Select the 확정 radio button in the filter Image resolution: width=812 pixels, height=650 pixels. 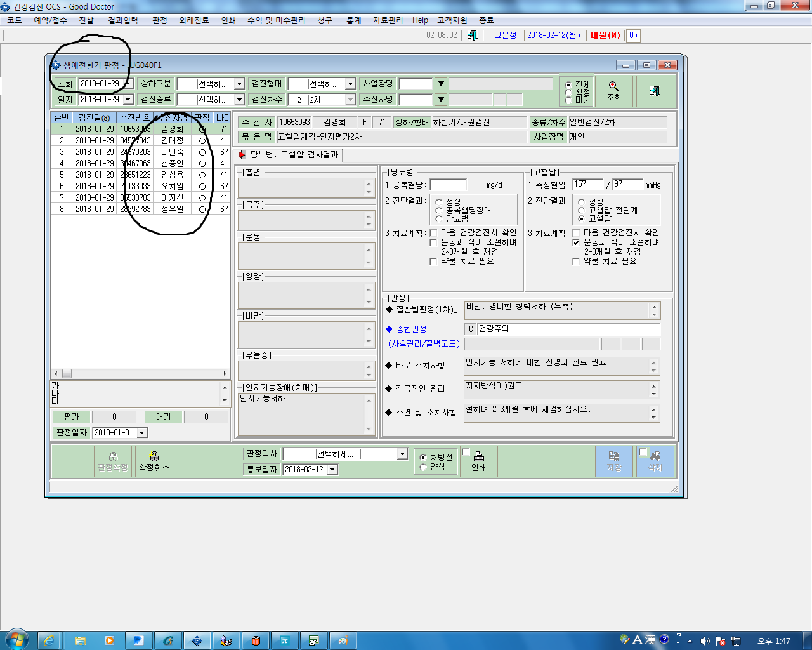(568, 93)
